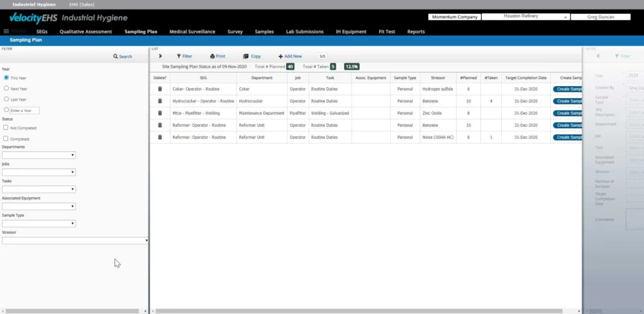
Task: Click Create Sample for Coker row
Action: (567, 89)
